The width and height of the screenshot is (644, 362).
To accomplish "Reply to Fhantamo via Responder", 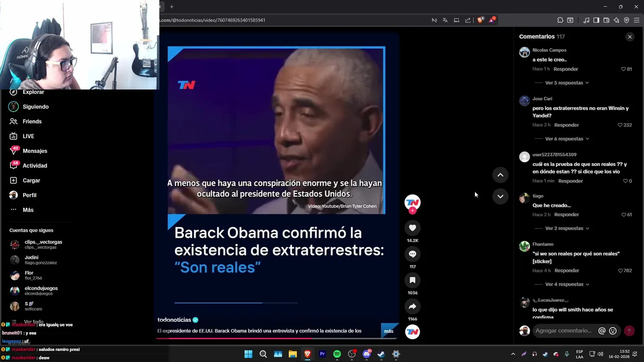I will (567, 270).
